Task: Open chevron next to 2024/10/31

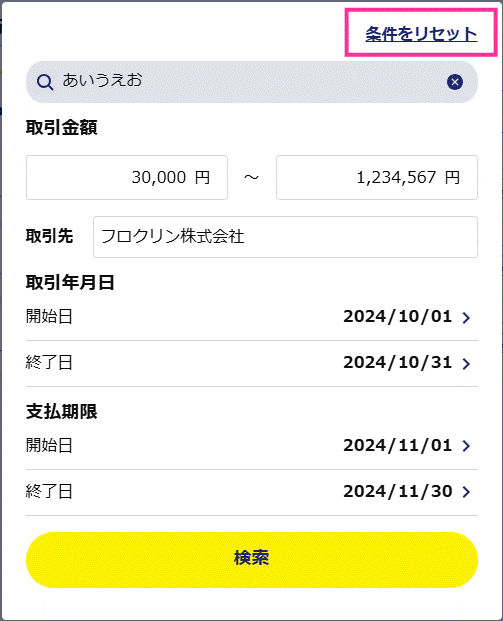Action: click(x=466, y=364)
